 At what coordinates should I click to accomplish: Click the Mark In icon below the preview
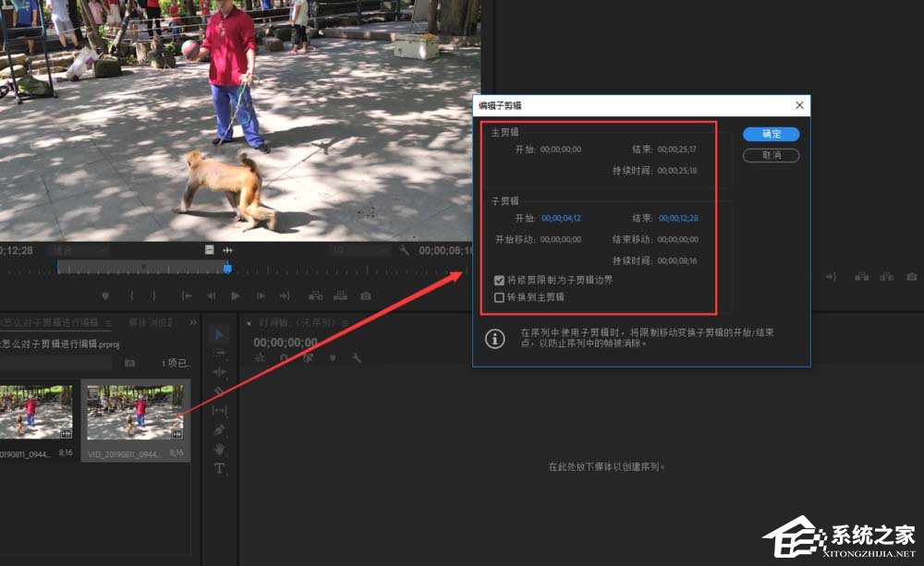(x=132, y=295)
